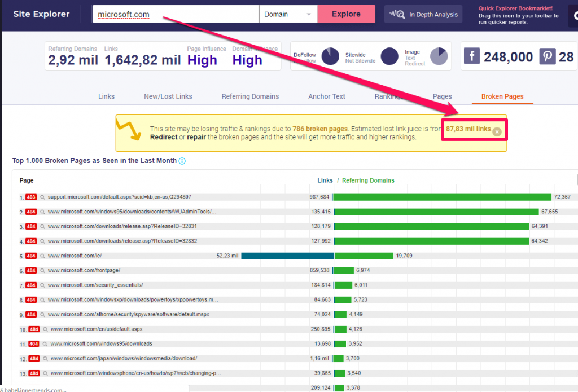Click magnifier icon for support.microsoft.com default.aspx row
The image size is (578, 392).
(42, 197)
